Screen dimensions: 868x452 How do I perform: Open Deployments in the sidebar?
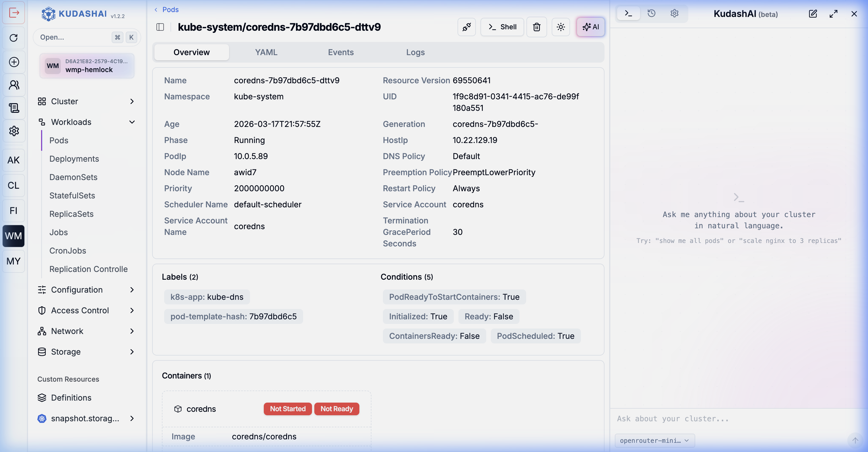pyautogui.click(x=74, y=159)
